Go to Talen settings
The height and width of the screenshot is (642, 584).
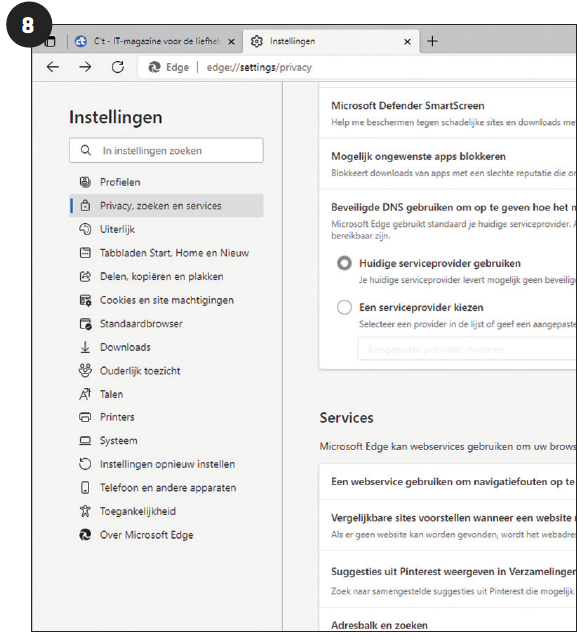coord(166,394)
